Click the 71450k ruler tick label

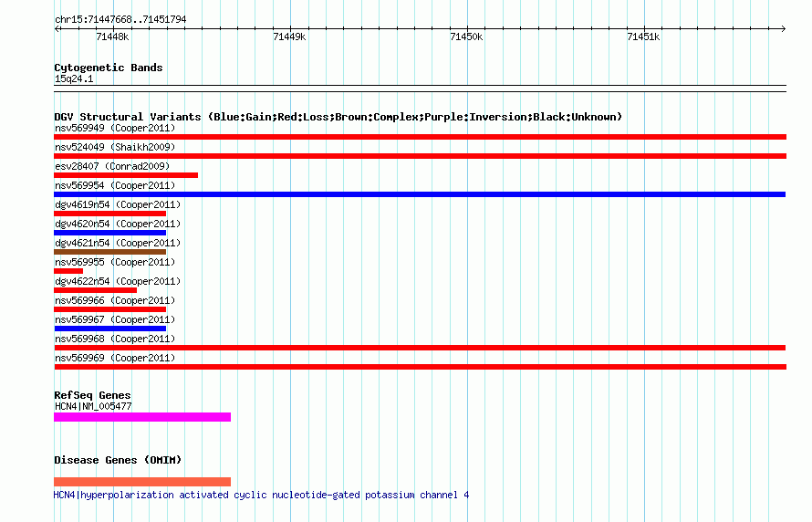pyautogui.click(x=466, y=37)
